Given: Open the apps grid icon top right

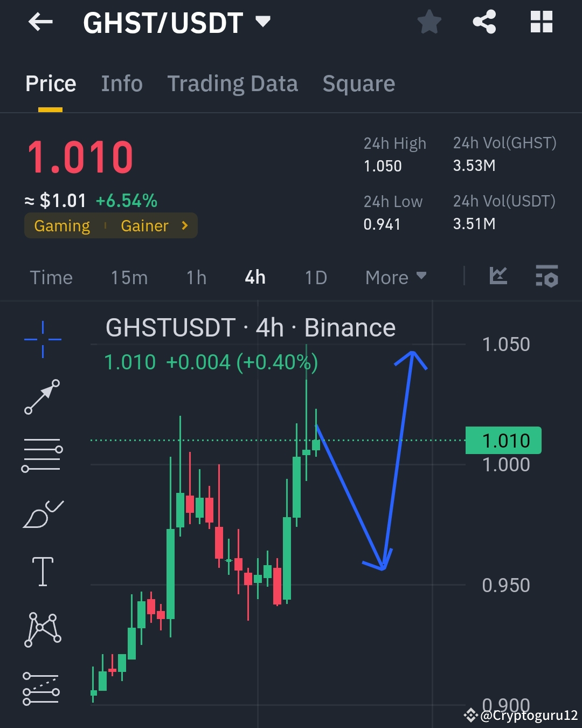Looking at the screenshot, I should pos(542,22).
